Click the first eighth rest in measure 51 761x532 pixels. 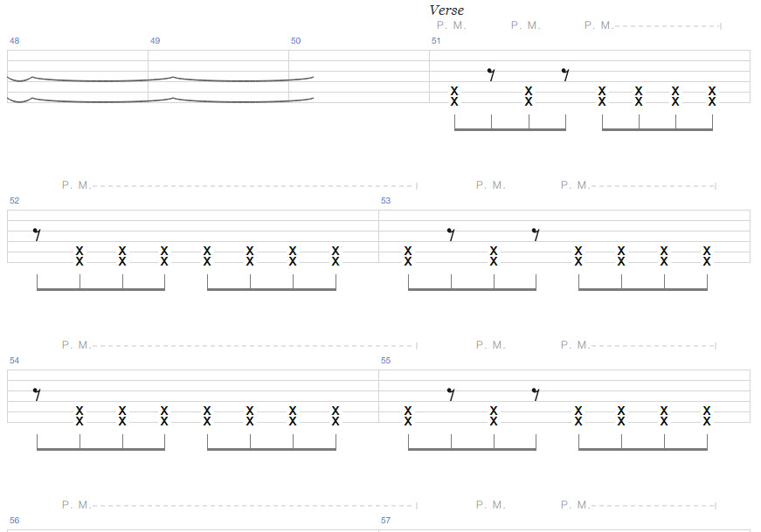tap(492, 75)
